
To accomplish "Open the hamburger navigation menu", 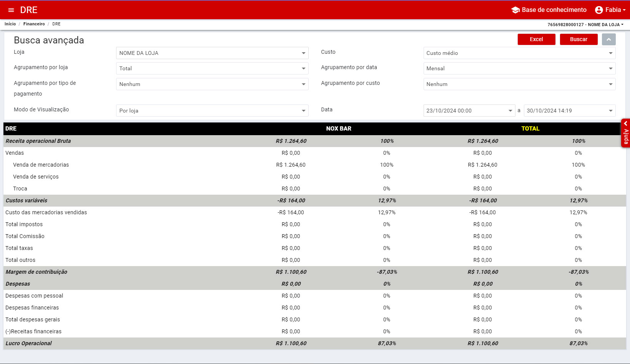I will coord(11,10).
